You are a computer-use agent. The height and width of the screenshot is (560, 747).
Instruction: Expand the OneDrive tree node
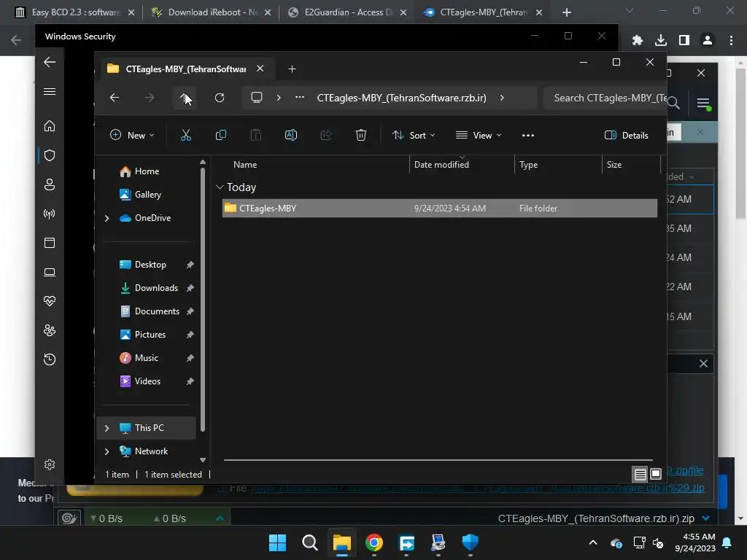click(x=107, y=218)
